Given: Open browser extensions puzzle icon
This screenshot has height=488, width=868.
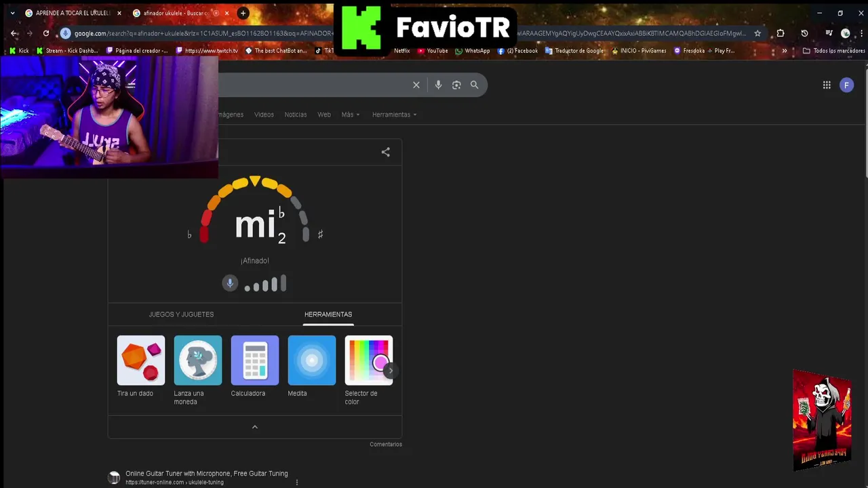Looking at the screenshot, I should pyautogui.click(x=781, y=33).
